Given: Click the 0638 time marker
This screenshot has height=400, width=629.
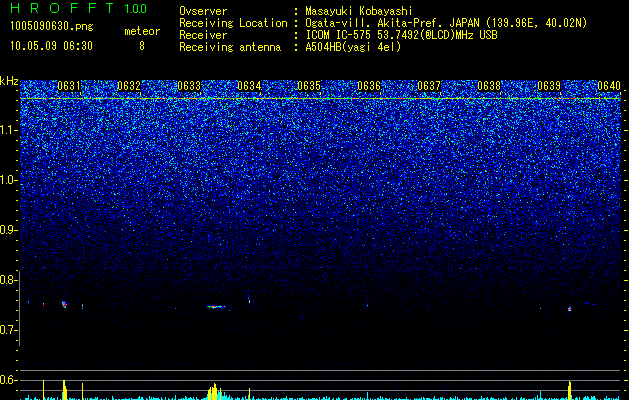Looking at the screenshot, I should pyautogui.click(x=489, y=86).
